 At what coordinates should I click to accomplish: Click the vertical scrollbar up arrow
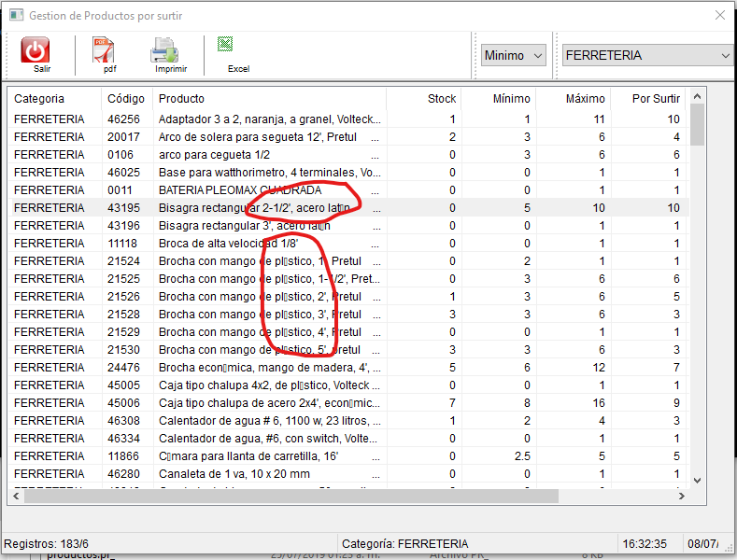697,96
